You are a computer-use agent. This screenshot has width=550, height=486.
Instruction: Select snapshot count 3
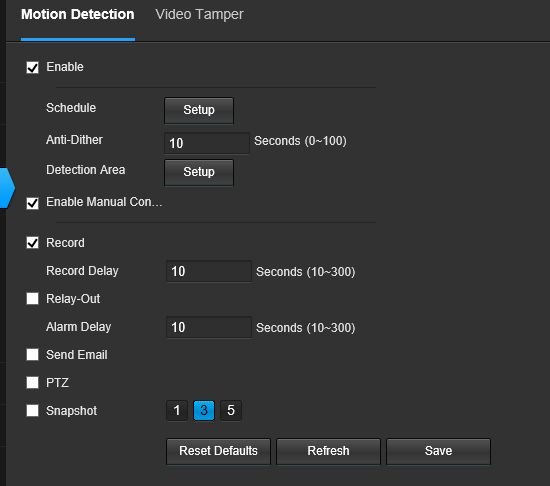(204, 411)
